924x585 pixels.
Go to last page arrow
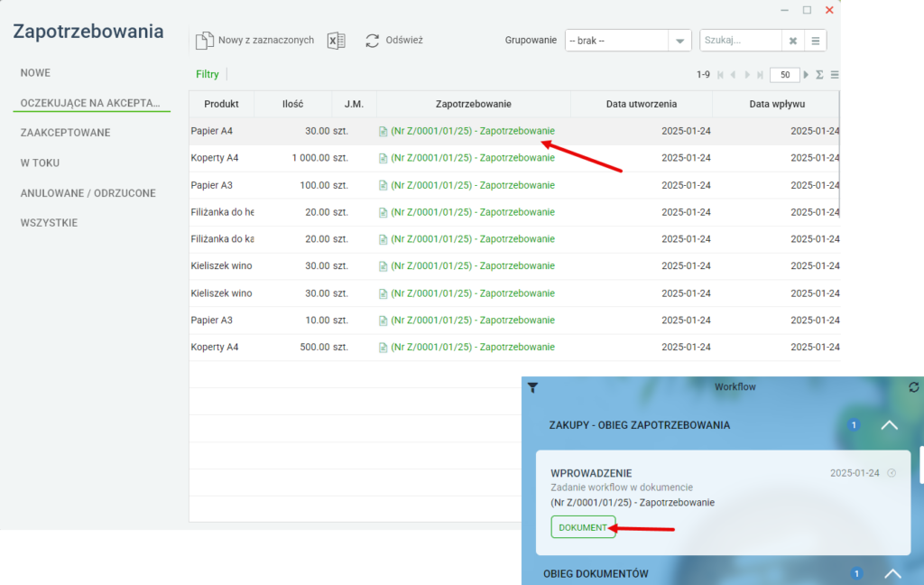[760, 75]
